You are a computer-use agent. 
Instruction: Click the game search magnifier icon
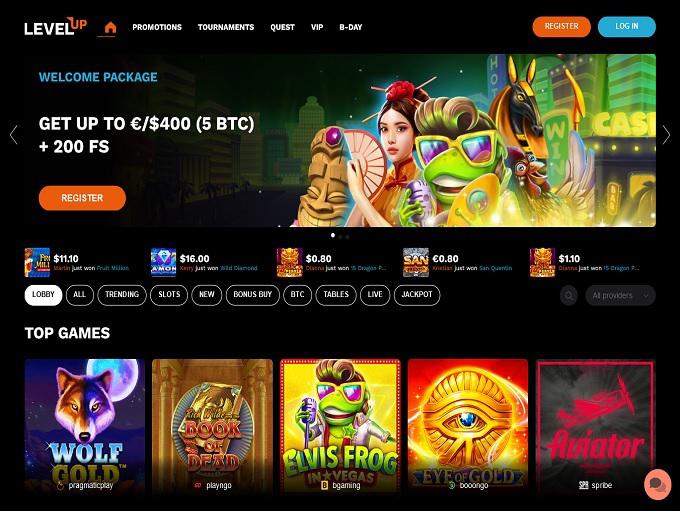click(x=569, y=296)
